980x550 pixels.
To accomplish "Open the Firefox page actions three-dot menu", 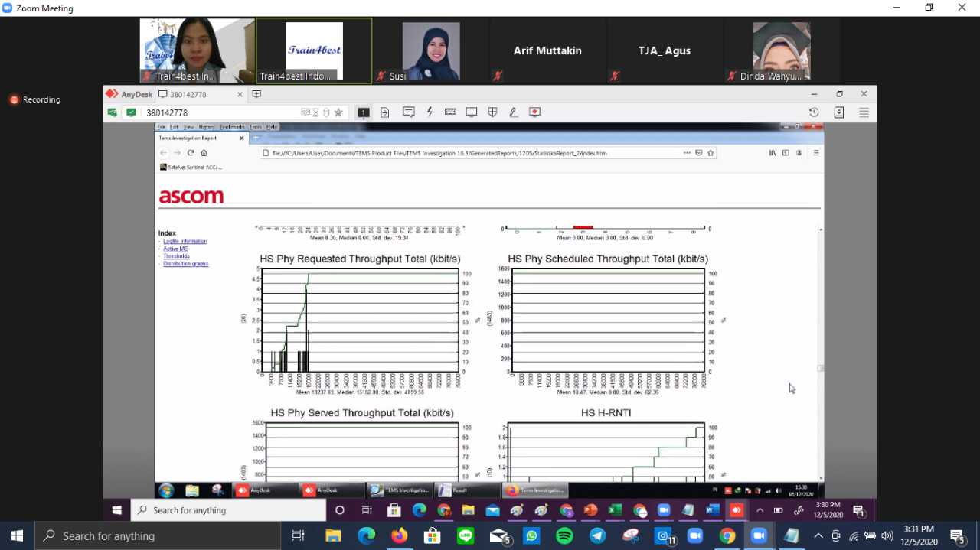I will click(687, 153).
